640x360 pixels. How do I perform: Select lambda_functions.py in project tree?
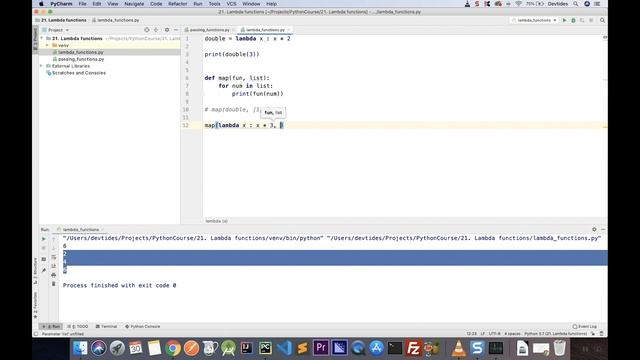81,52
